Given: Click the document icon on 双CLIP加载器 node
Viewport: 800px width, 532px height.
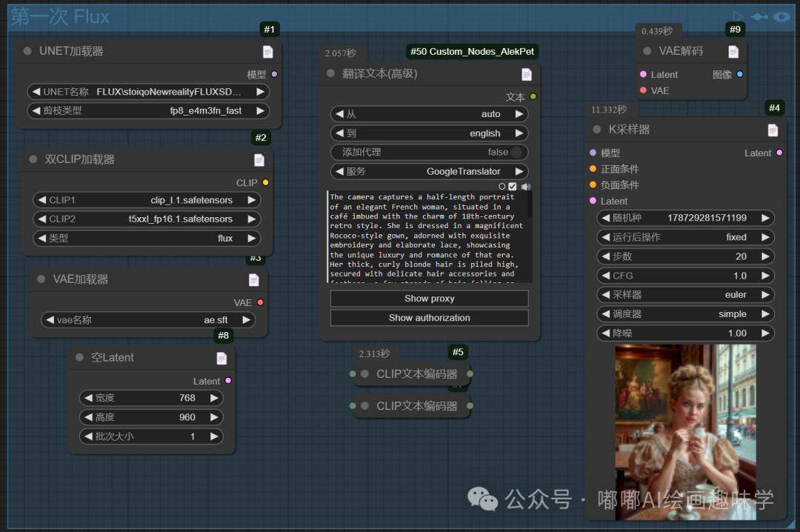Looking at the screenshot, I should click(x=259, y=160).
